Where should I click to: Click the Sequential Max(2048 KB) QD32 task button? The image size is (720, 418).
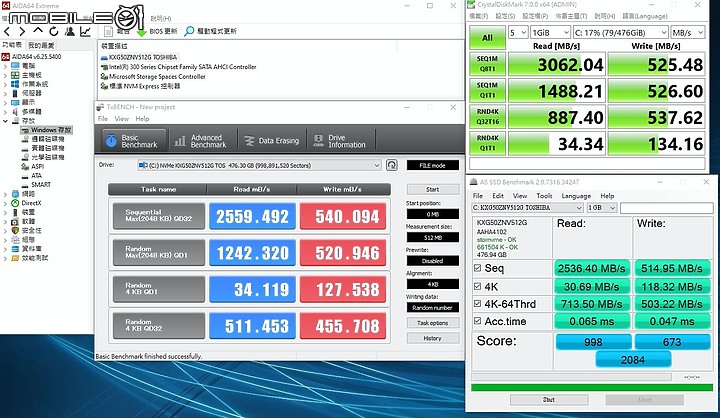click(x=159, y=216)
